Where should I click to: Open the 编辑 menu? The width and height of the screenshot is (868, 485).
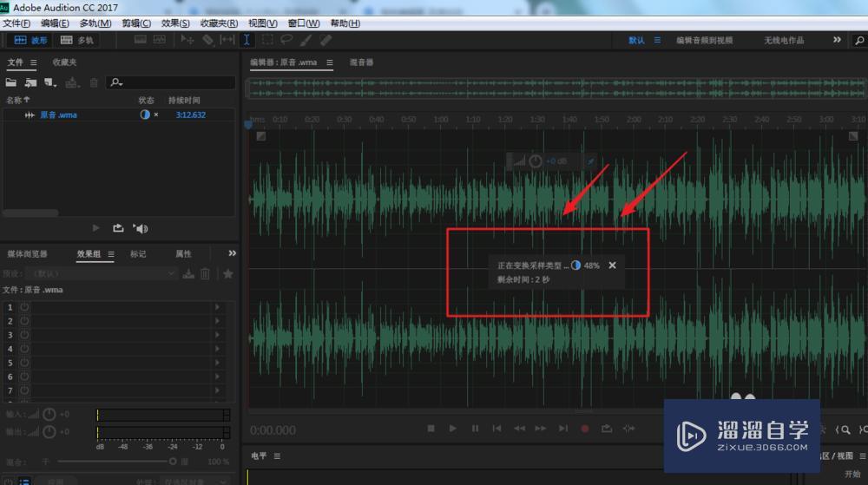pos(55,23)
